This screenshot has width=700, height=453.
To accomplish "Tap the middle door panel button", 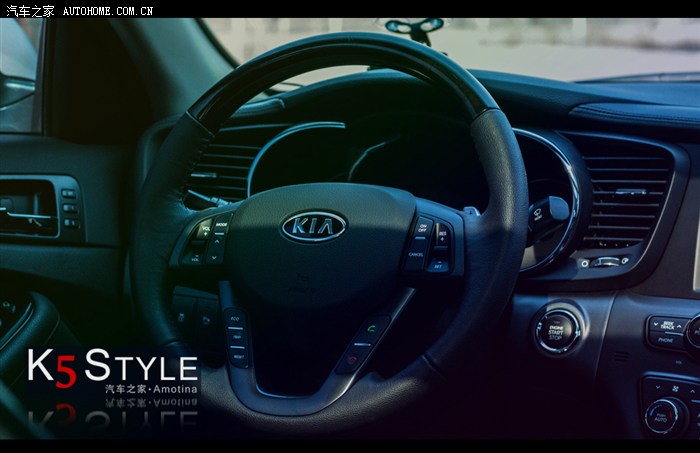I will click(70, 208).
